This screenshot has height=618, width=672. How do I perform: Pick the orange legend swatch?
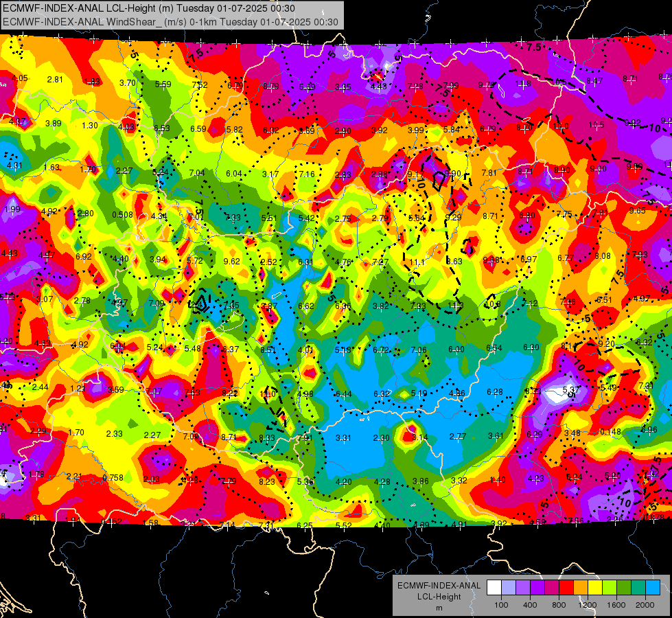[x=580, y=588]
